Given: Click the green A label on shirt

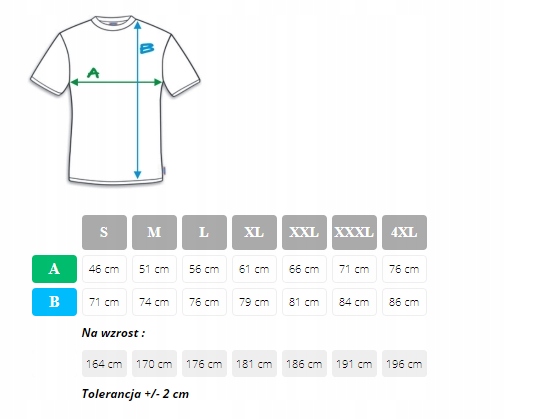Looking at the screenshot, I should click(93, 73).
